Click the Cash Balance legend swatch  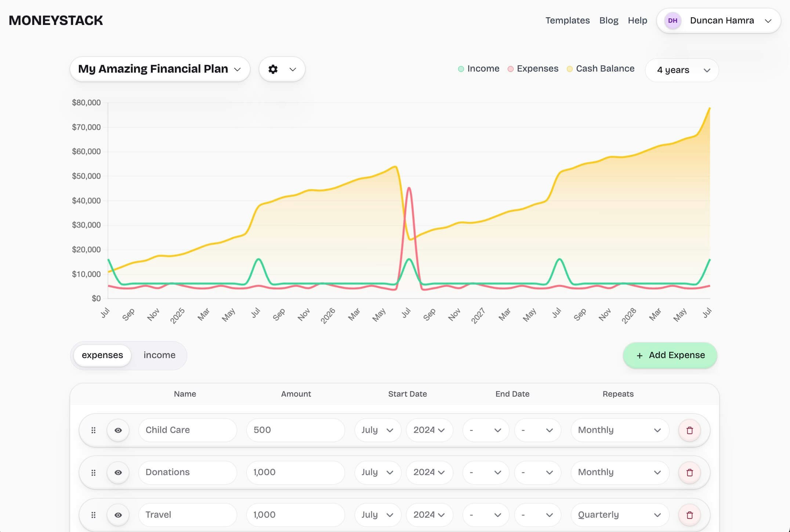pyautogui.click(x=569, y=69)
